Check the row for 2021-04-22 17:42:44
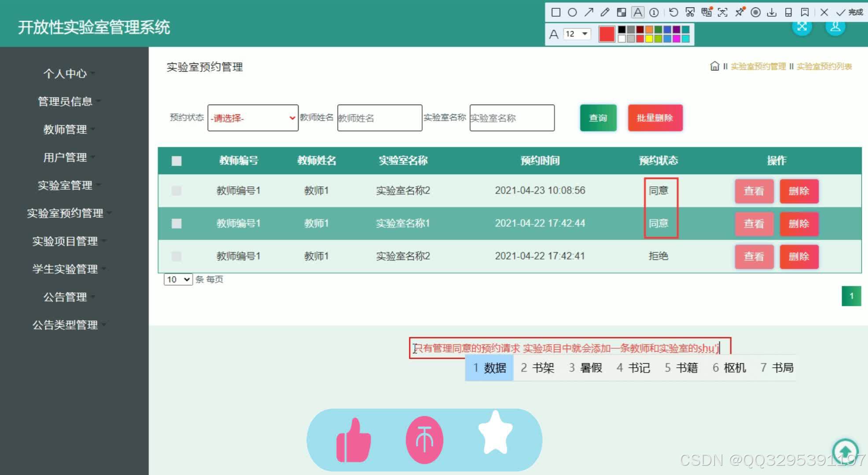868x475 pixels. coord(177,223)
